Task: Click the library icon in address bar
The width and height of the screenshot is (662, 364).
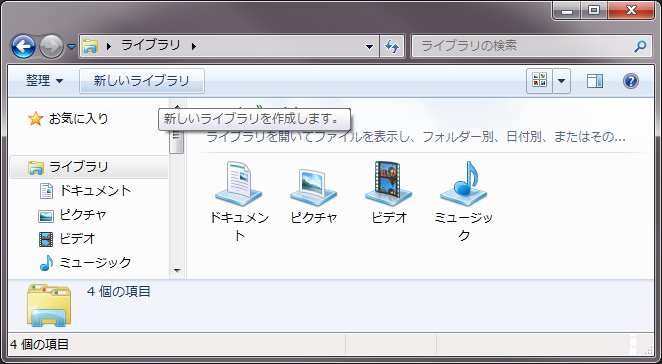Action: 90,46
